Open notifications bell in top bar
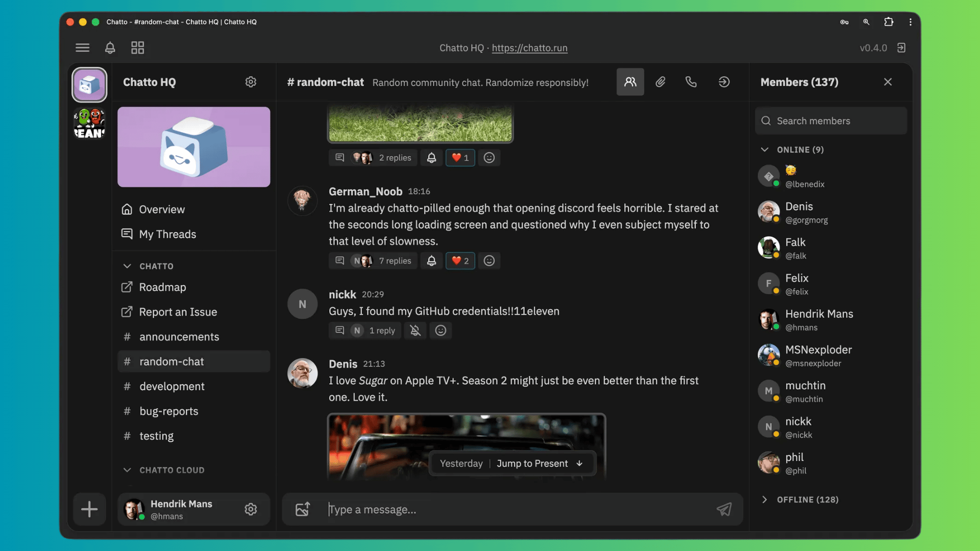Viewport: 980px width, 551px height. tap(110, 47)
